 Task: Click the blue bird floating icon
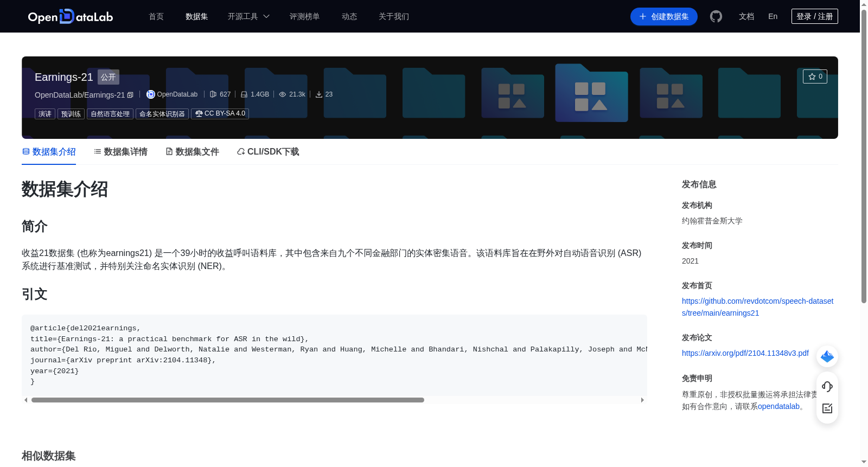pyautogui.click(x=827, y=356)
